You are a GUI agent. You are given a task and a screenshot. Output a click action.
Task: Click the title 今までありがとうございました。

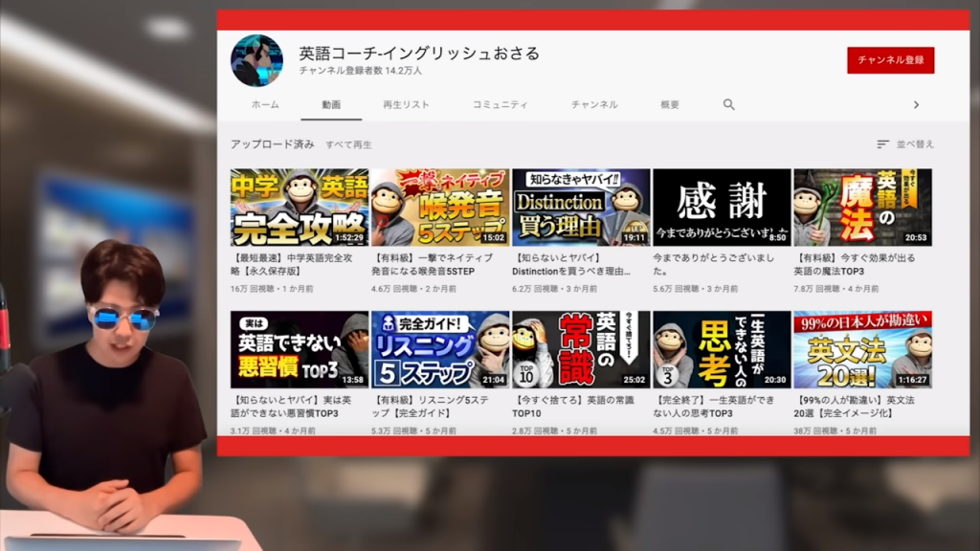pos(713,264)
